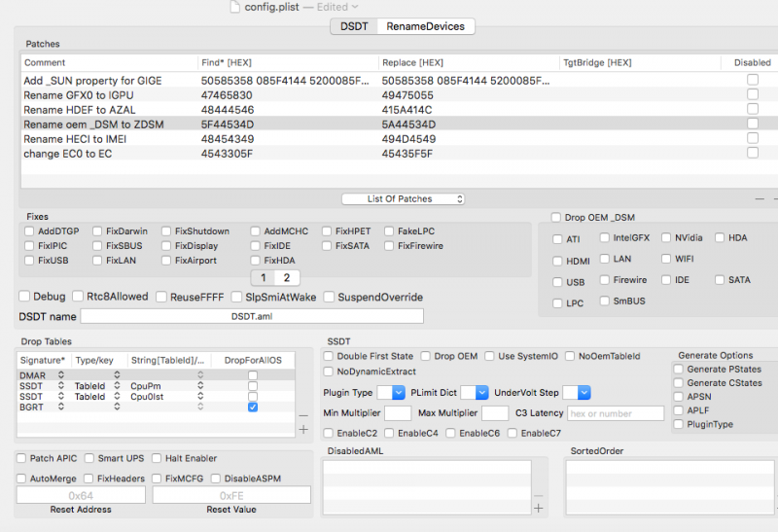Enable the FixShutdown checkbox
This screenshot has height=532, width=778.
168,231
